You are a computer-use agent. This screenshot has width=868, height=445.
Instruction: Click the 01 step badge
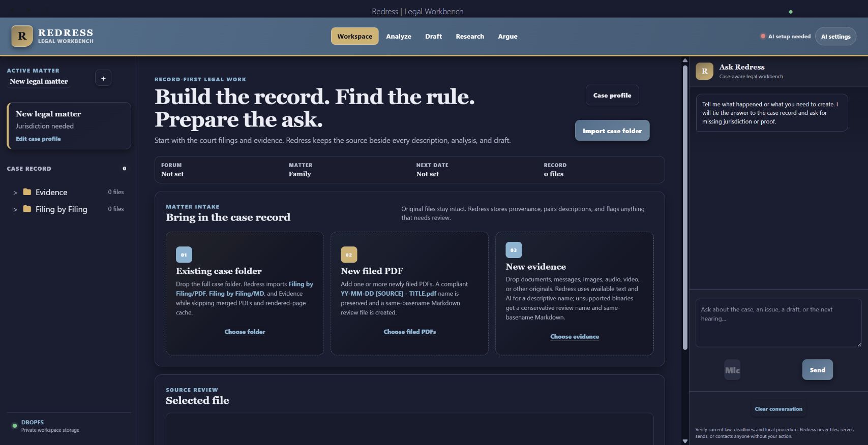pos(184,255)
